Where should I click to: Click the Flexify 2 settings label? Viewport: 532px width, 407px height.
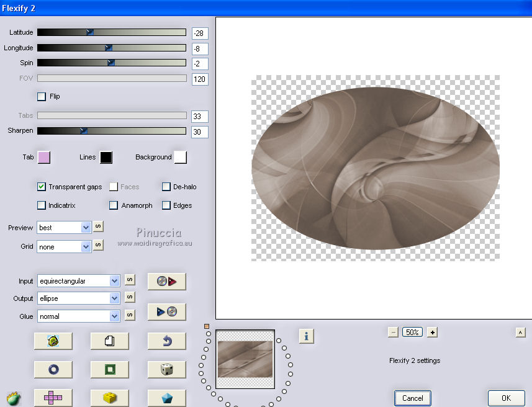tap(415, 360)
